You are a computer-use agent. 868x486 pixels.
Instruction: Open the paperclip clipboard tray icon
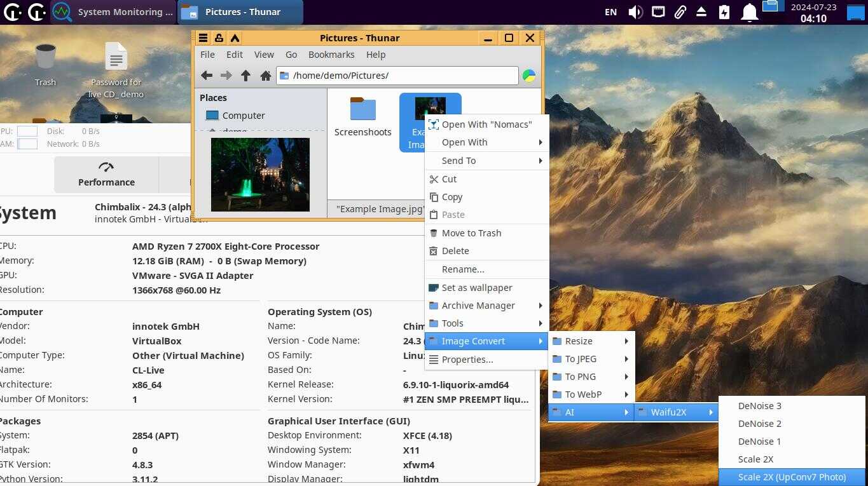(x=680, y=12)
